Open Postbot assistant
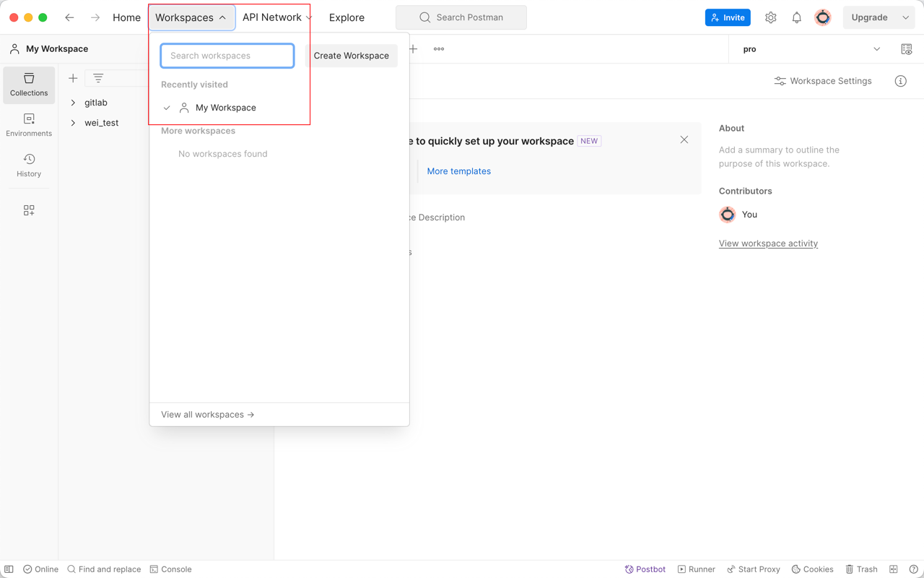 (x=645, y=569)
